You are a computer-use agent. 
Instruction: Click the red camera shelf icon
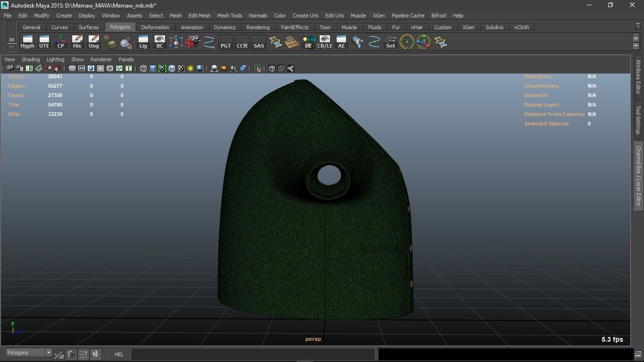coord(192,42)
